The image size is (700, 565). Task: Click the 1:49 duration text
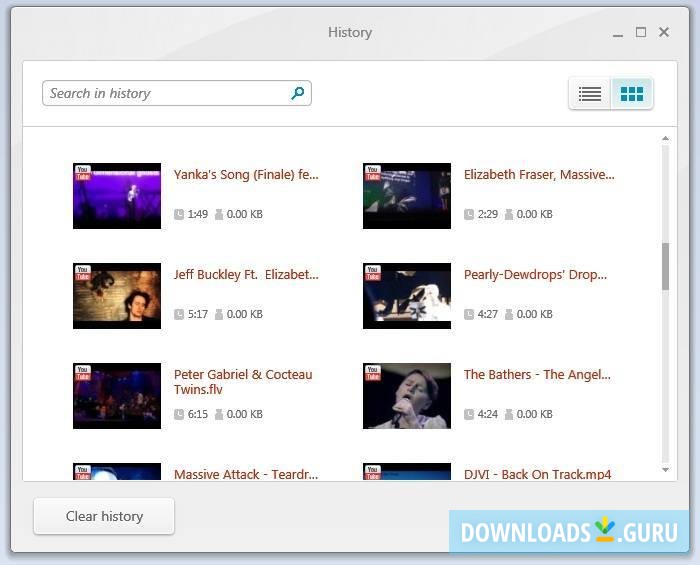[198, 215]
